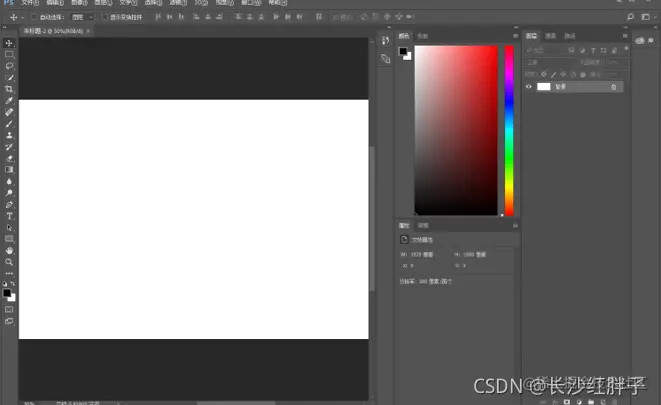
Task: Click the Color panel foreground swatch
Action: tap(403, 51)
